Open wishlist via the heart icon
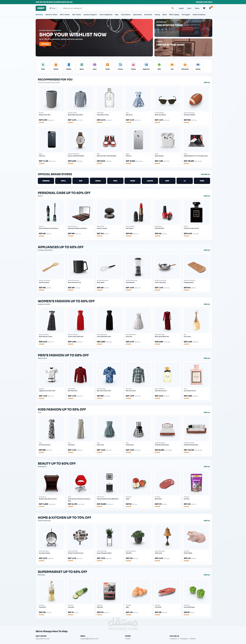This screenshot has width=246, height=644. coord(204,8)
